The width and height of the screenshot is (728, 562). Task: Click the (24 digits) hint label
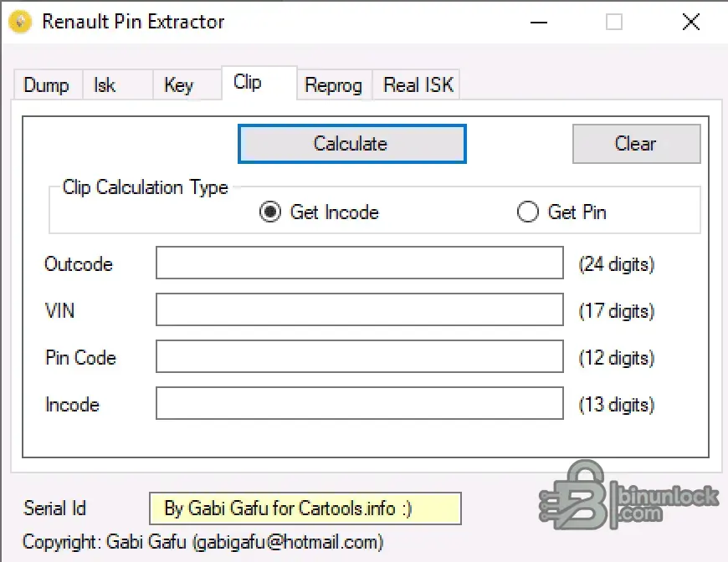617,264
